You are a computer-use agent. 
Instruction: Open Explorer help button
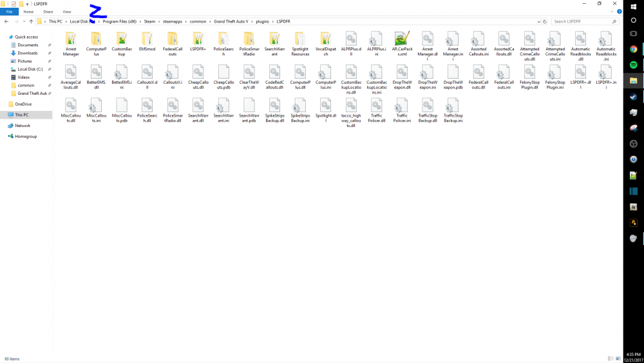[620, 12]
